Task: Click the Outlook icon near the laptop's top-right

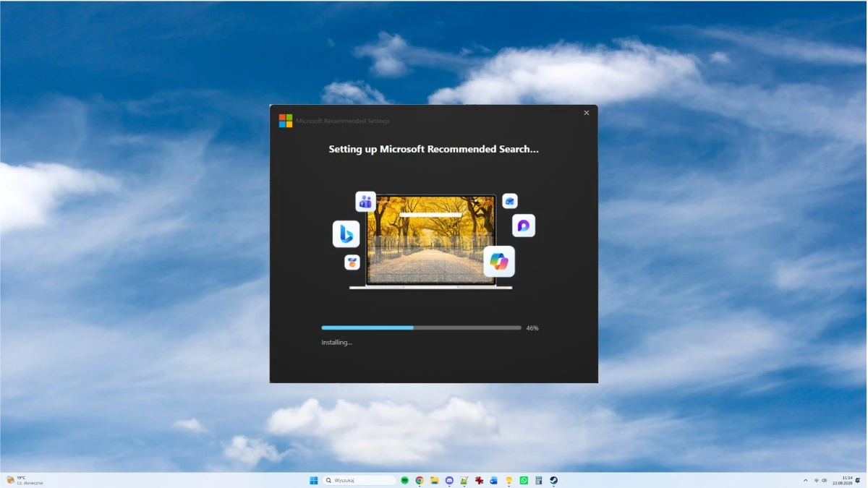Action: click(510, 201)
